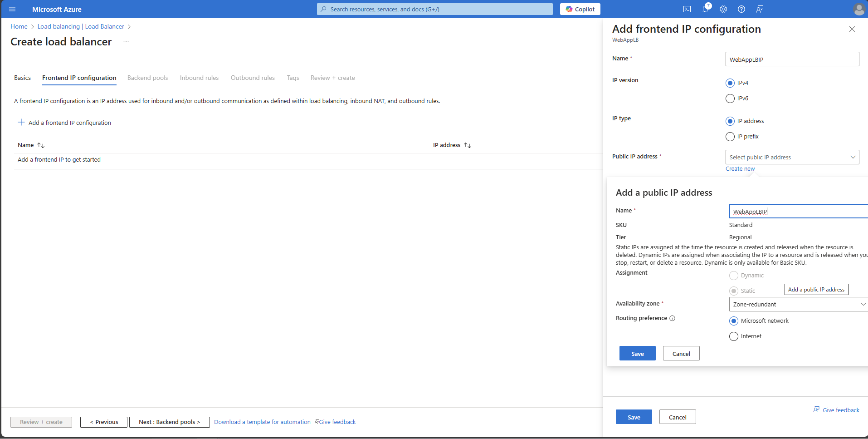Switch to the Basics tab

coord(22,78)
